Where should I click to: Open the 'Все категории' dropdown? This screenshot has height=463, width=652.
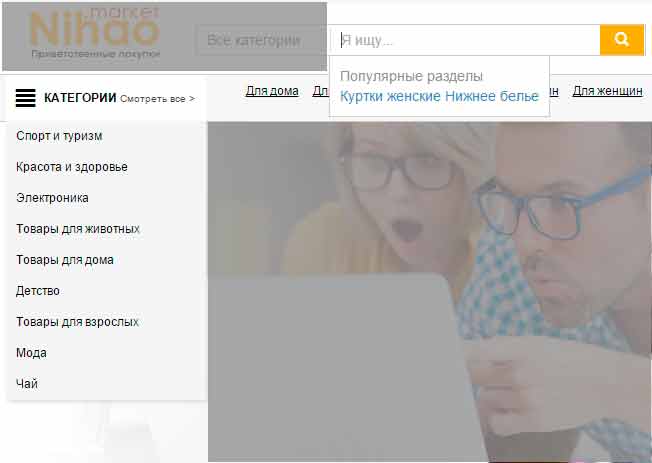pyautogui.click(x=260, y=40)
